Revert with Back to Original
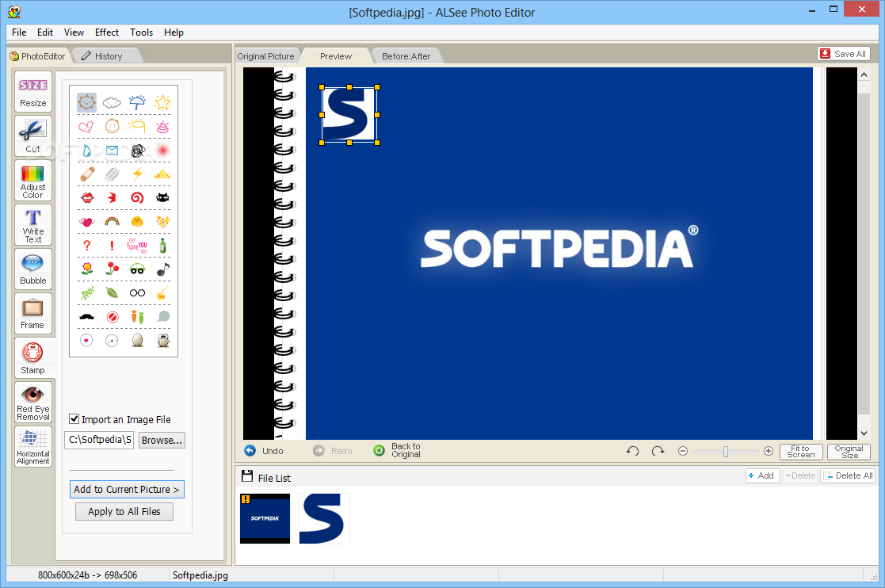The width and height of the screenshot is (885, 588). [398, 450]
